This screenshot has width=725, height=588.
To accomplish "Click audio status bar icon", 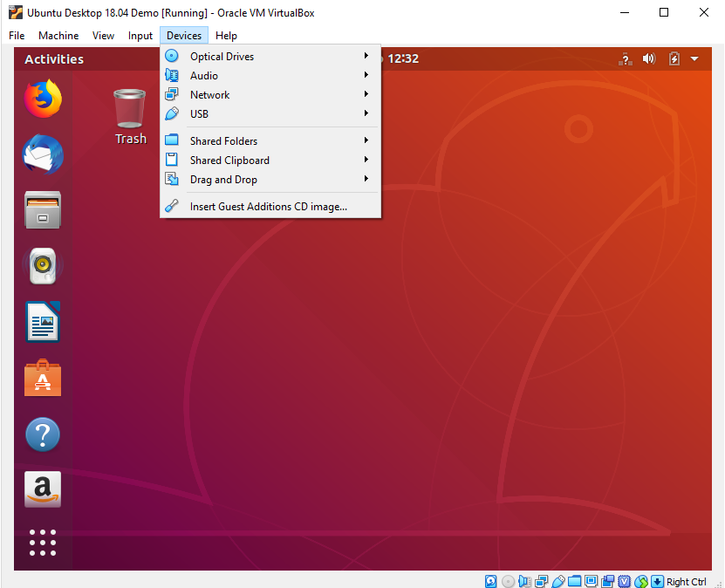I will 524,581.
